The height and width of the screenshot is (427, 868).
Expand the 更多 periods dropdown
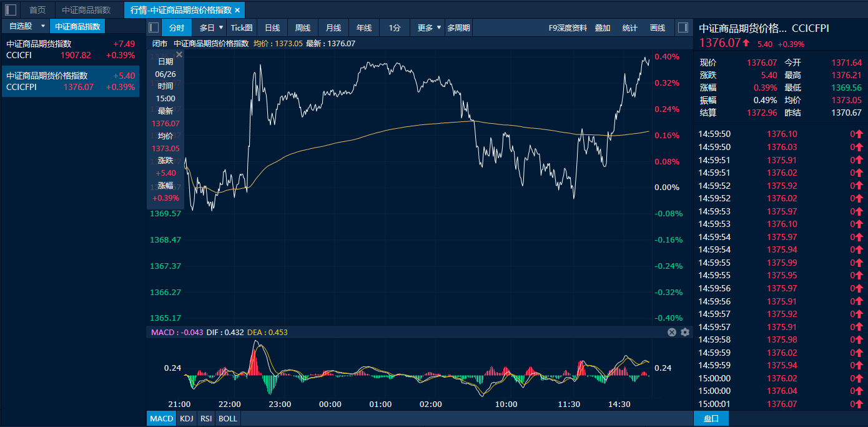point(439,28)
